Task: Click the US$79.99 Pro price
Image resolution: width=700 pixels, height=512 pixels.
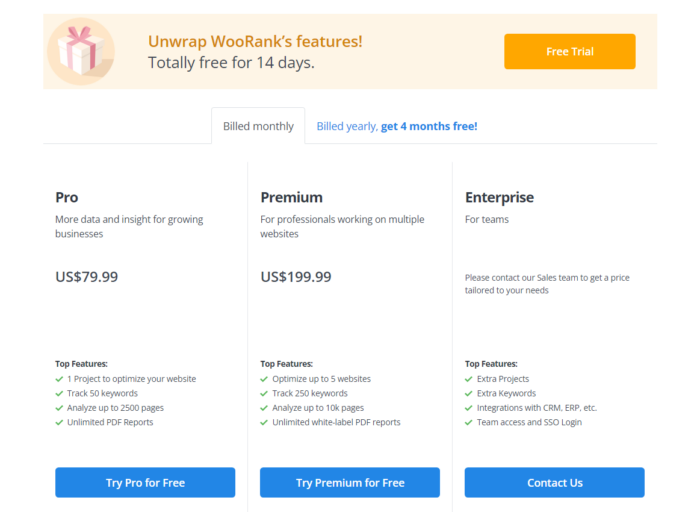Action: [87, 277]
